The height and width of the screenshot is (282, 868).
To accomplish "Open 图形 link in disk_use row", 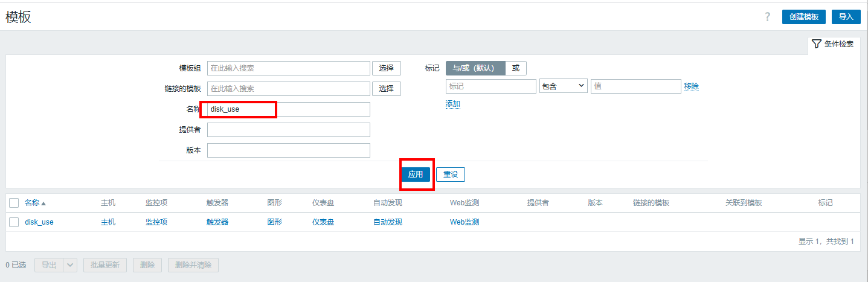I will [275, 222].
